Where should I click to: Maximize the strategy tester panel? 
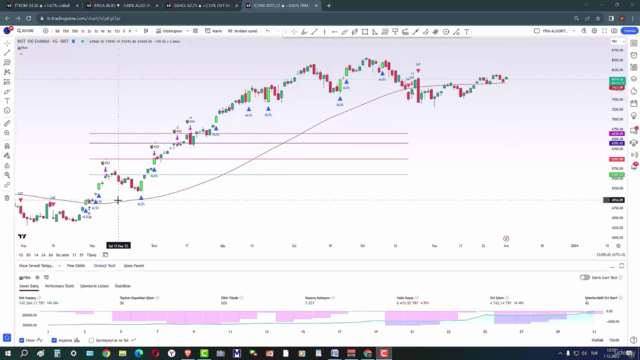622,266
